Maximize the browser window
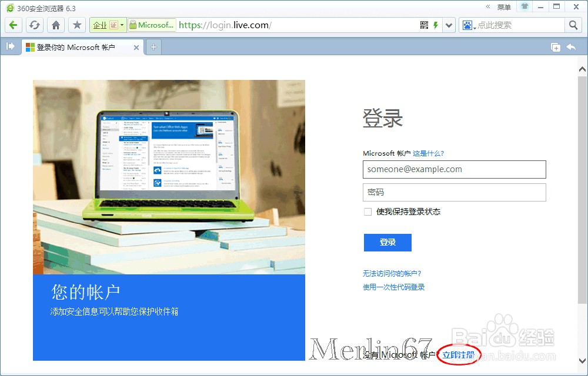 click(x=557, y=6)
